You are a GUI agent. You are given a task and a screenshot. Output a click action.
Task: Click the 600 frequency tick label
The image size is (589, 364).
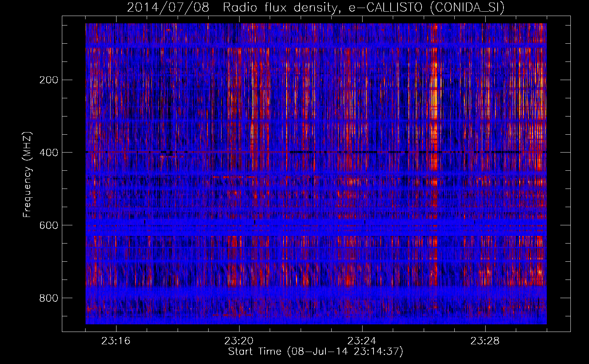pos(49,225)
